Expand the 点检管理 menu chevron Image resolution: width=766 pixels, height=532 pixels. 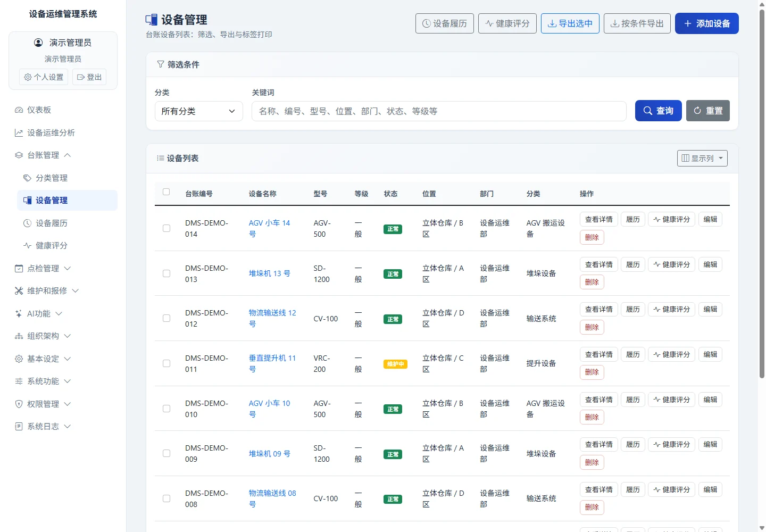pos(68,269)
